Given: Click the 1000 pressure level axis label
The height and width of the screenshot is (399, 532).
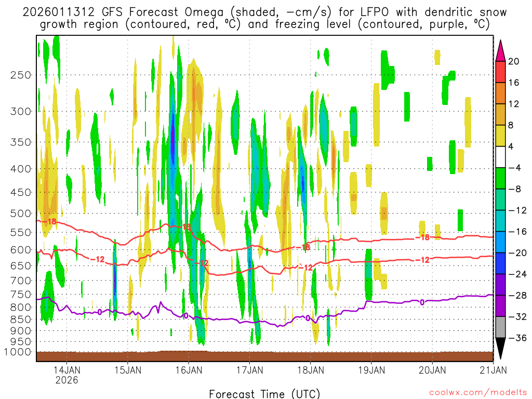Looking at the screenshot, I should 18,352.
